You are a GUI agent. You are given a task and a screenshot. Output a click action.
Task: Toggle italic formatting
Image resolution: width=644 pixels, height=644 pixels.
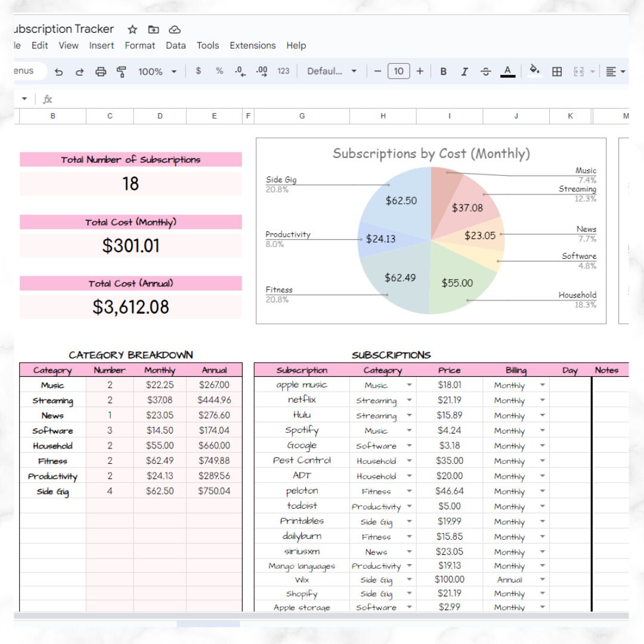pyautogui.click(x=465, y=71)
